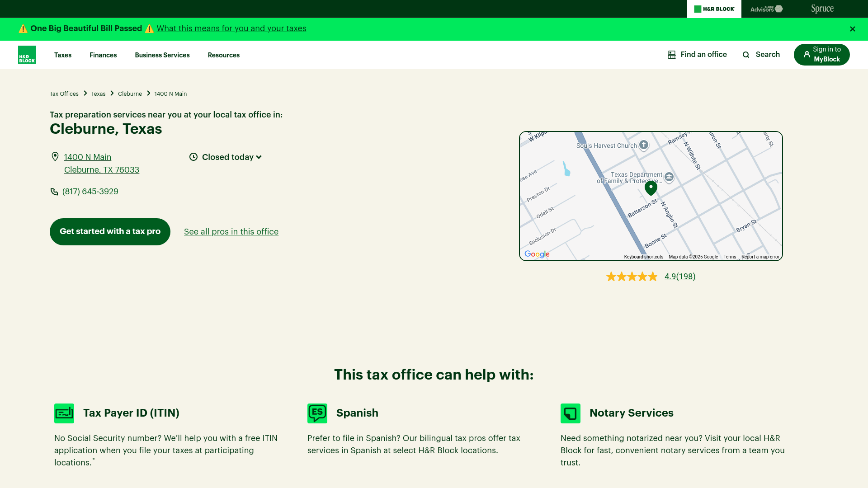Screen dimensions: 868x488
Task: Dismiss the green announcement banner
Action: tap(853, 29)
